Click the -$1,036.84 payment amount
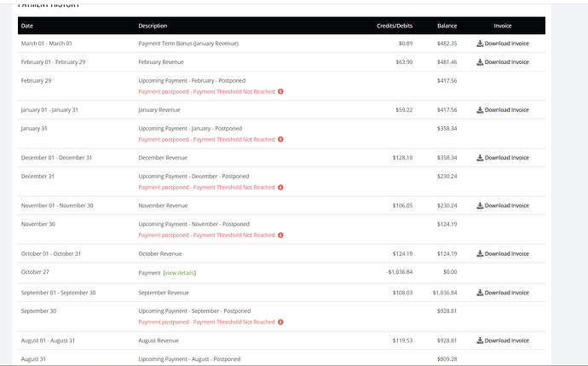The height and width of the screenshot is (366, 588). pos(399,272)
